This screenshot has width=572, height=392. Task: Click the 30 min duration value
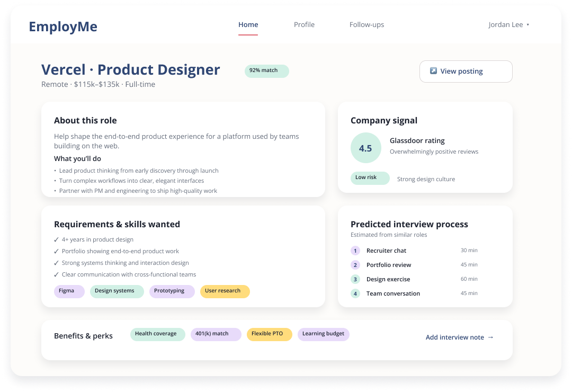tap(469, 251)
